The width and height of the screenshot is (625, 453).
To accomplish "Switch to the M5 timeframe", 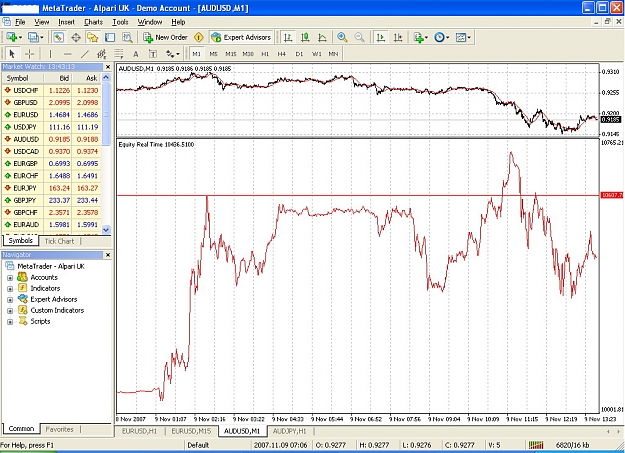I will click(214, 54).
